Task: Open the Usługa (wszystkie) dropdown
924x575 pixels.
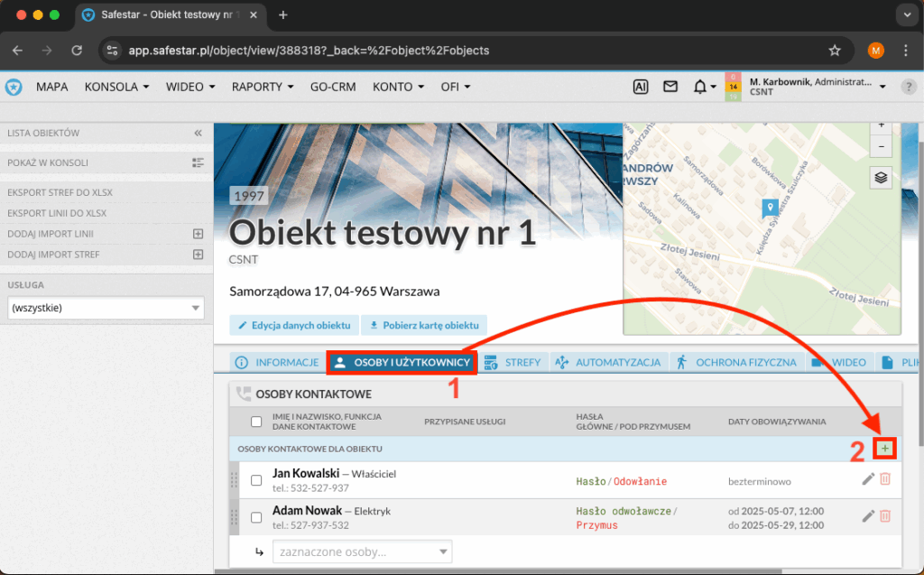Action: click(106, 309)
